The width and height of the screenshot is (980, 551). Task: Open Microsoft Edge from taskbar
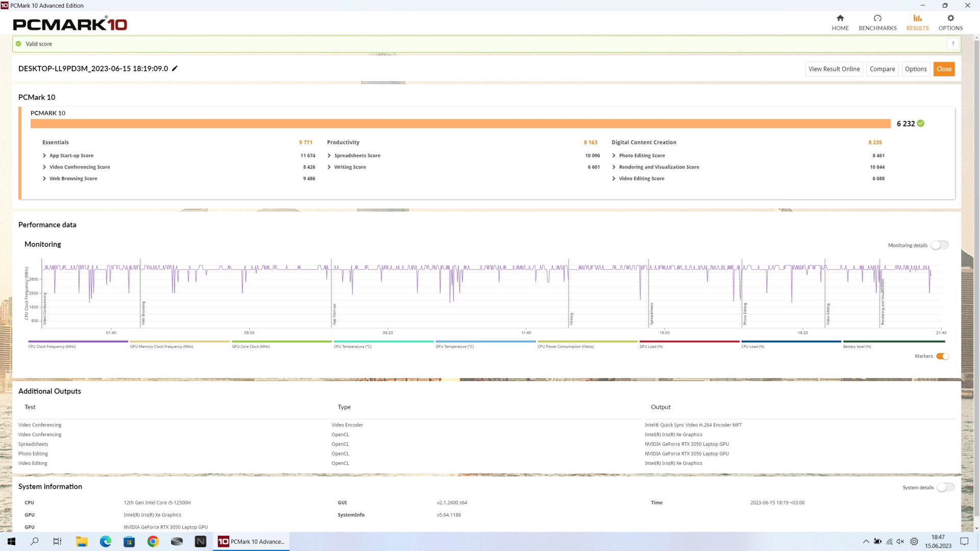(x=106, y=541)
